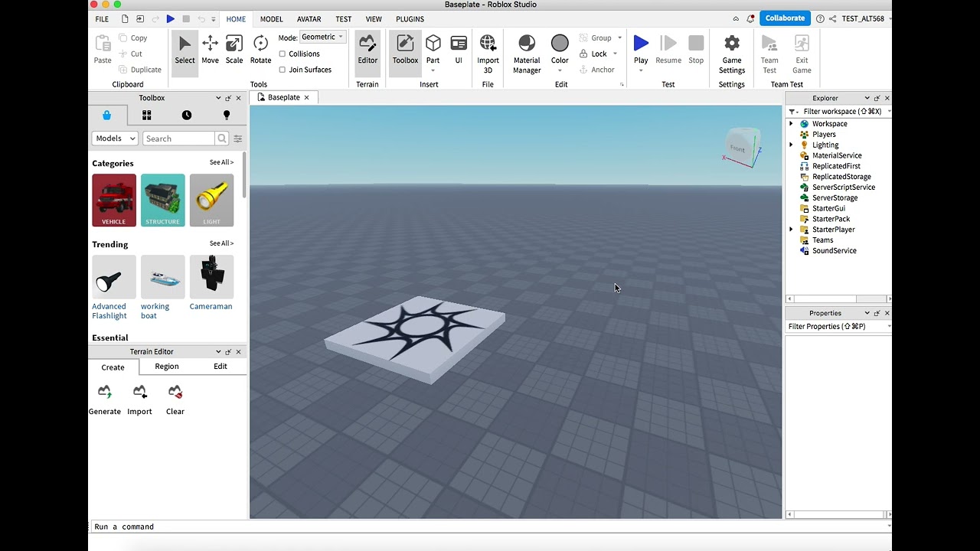
Task: Click See All for Trending
Action: pos(221,243)
